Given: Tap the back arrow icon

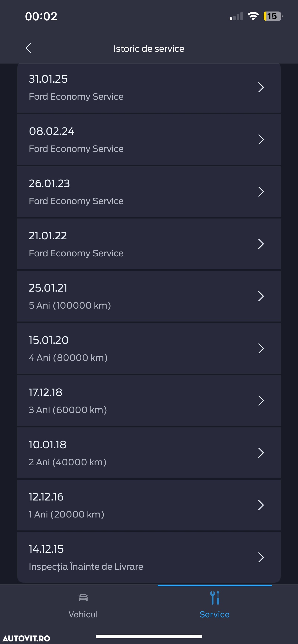Looking at the screenshot, I should coord(28,48).
